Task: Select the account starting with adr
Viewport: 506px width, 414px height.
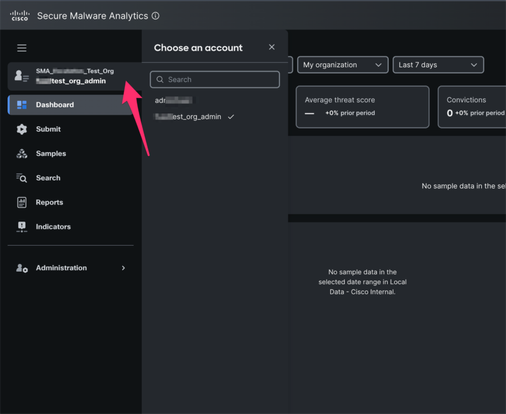Action: pos(173,100)
